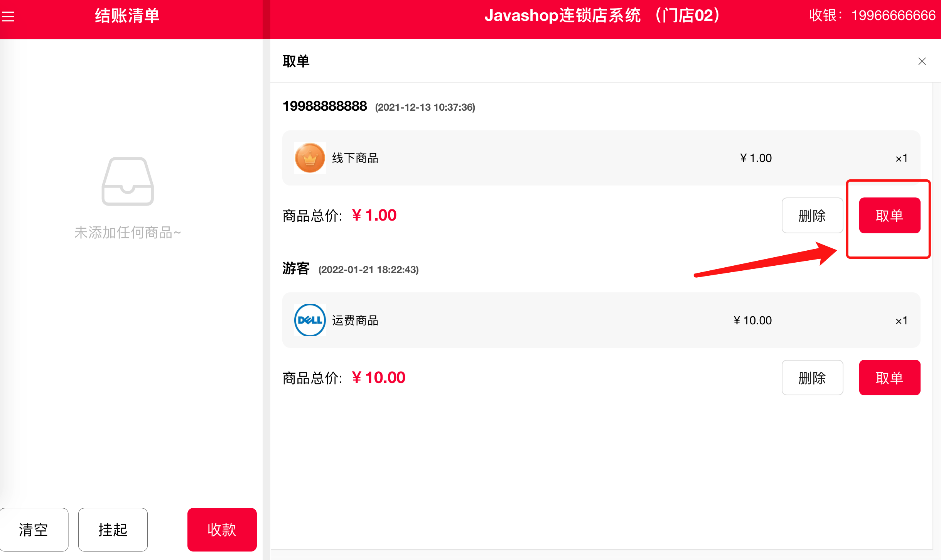Click the 游客 customer heading
This screenshot has width=941, height=560.
(x=296, y=268)
